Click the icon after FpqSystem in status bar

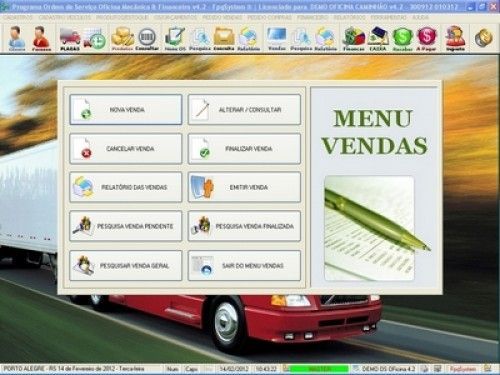click(488, 368)
